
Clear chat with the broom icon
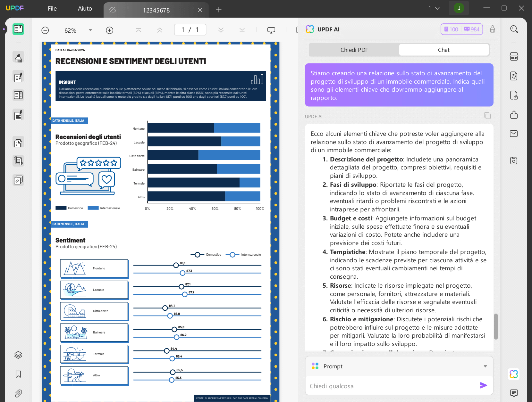[x=493, y=29]
